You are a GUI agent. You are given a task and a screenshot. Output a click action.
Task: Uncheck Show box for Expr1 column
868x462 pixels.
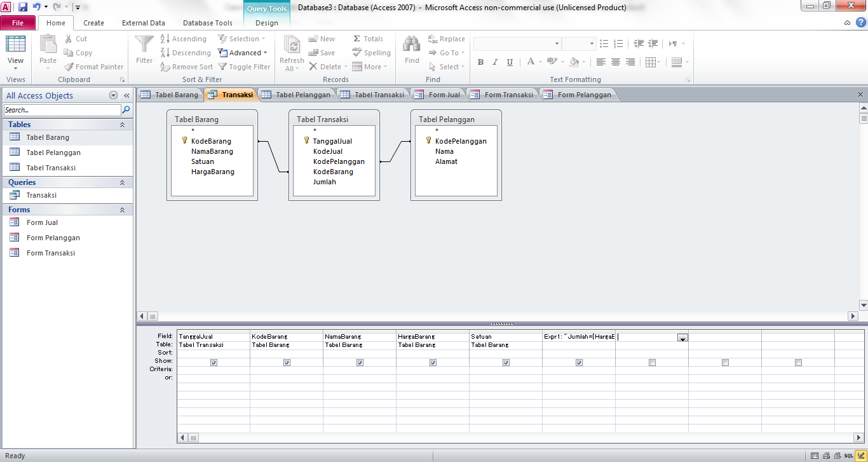(x=579, y=363)
